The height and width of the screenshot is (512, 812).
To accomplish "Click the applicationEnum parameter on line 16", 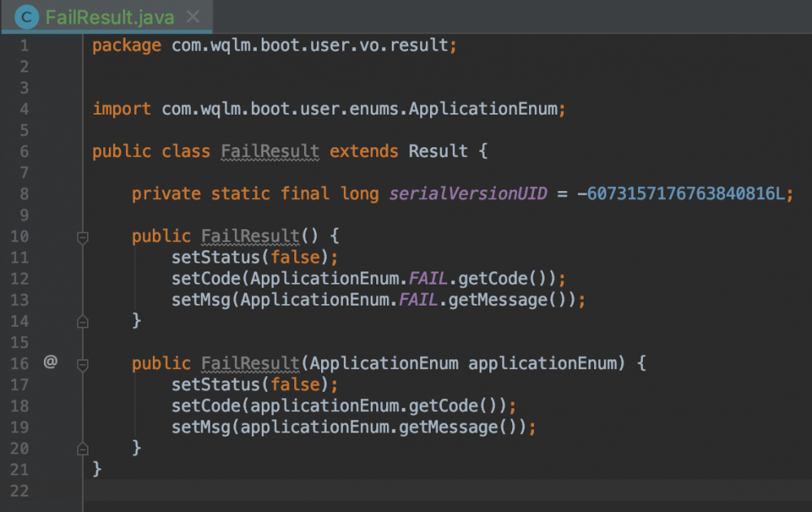I will (543, 363).
